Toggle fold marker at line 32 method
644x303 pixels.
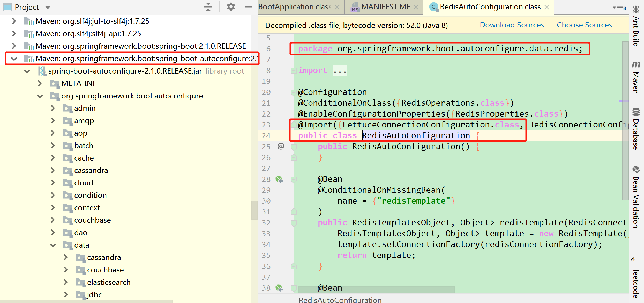pos(294,223)
